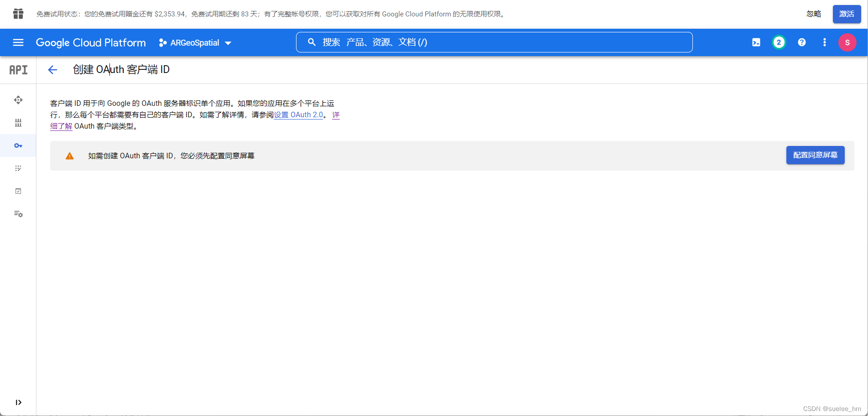Click the gift icon in trial banner
The image size is (868, 416).
click(18, 14)
